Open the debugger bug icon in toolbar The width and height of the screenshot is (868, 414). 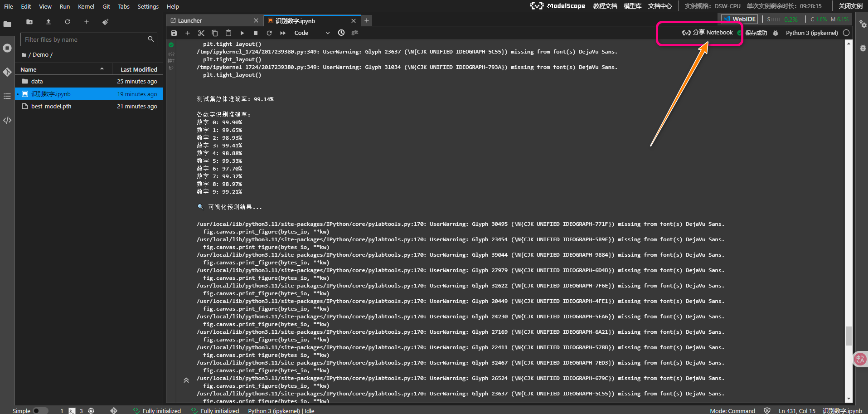tap(776, 33)
